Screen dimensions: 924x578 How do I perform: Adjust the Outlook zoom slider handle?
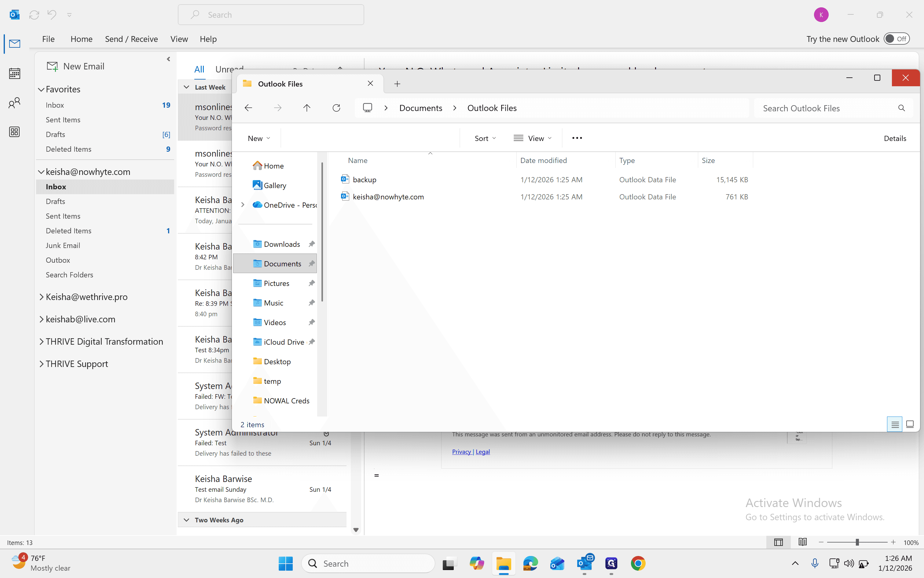pyautogui.click(x=857, y=542)
